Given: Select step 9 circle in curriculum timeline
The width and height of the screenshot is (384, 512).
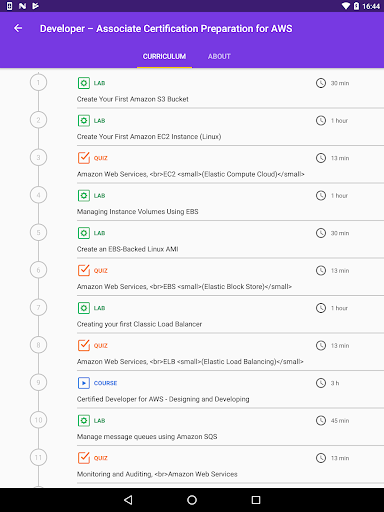Looking at the screenshot, I should point(38,382).
